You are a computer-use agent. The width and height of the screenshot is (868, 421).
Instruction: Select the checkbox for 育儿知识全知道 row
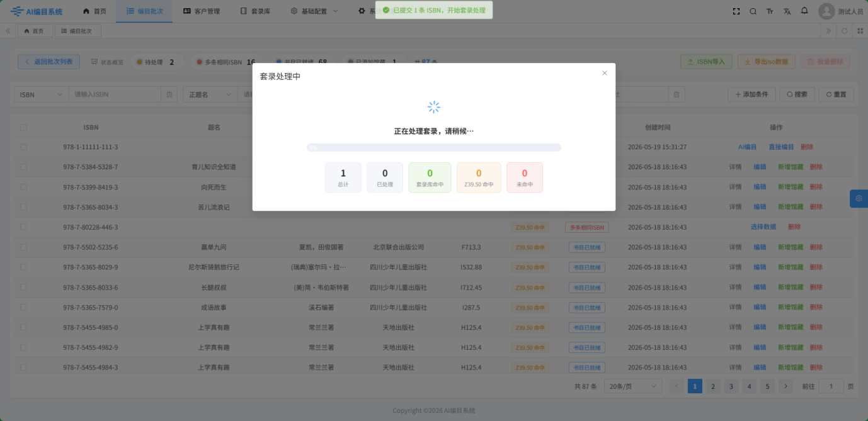23,167
